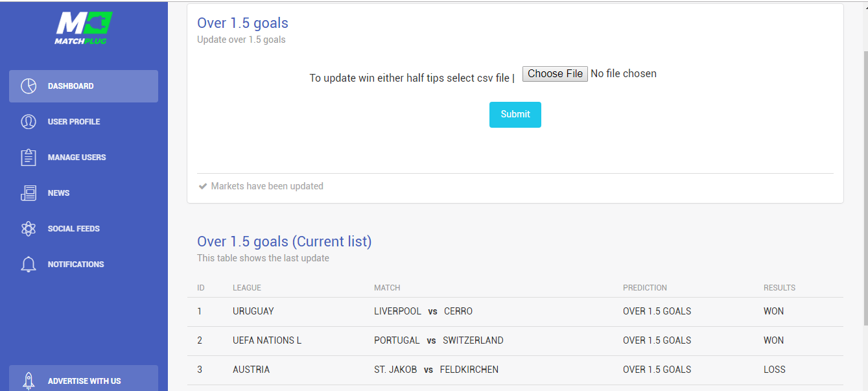Go to Manage Users section

tap(84, 158)
